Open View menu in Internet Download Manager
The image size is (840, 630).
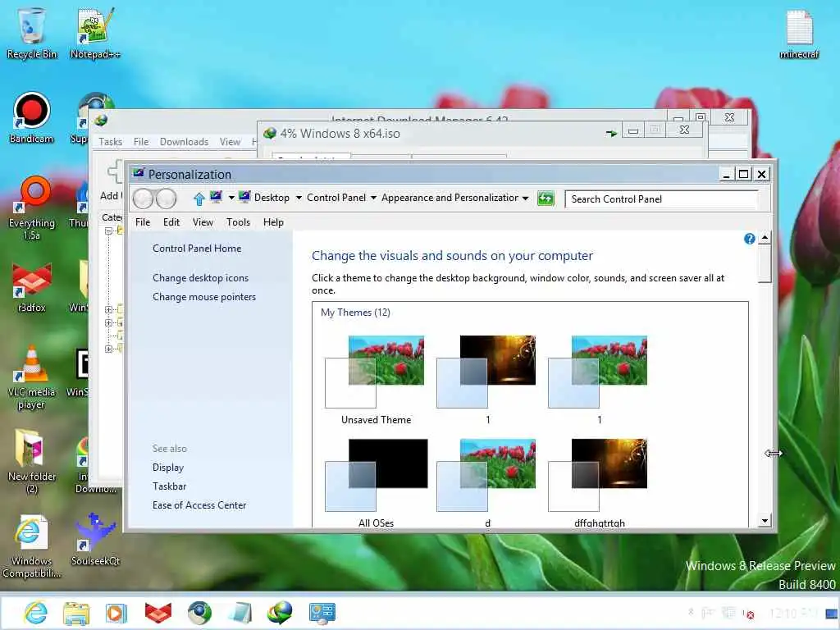tap(230, 142)
